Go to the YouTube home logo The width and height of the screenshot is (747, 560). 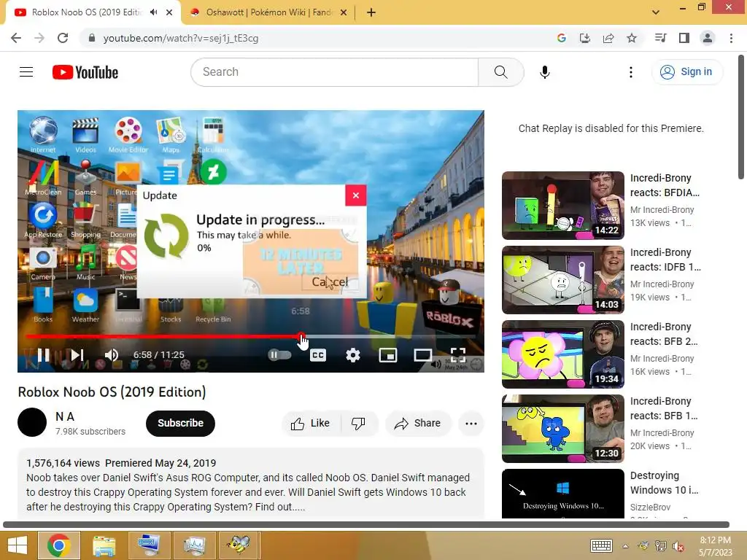click(85, 72)
